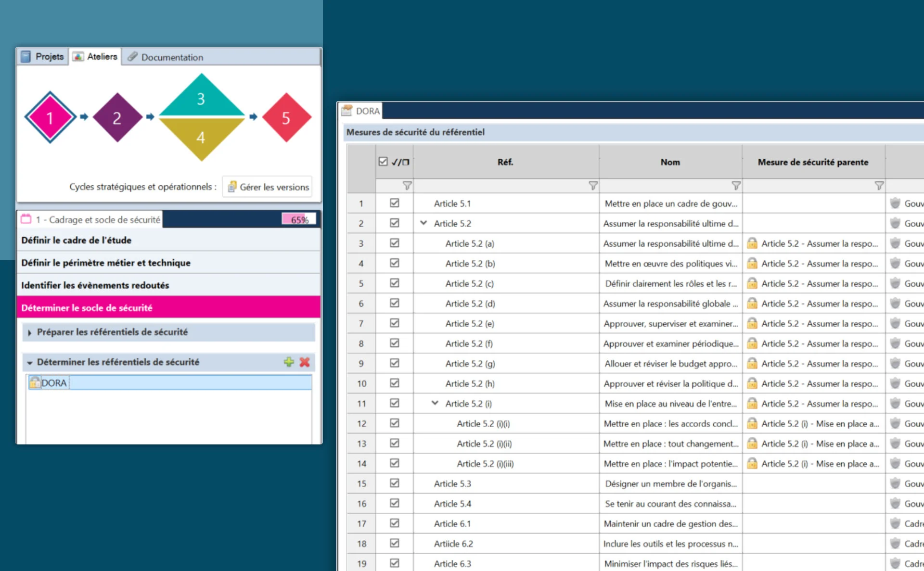Click the Mesure de sécurité parente filter icon
This screenshot has height=571, width=924.
tap(879, 186)
